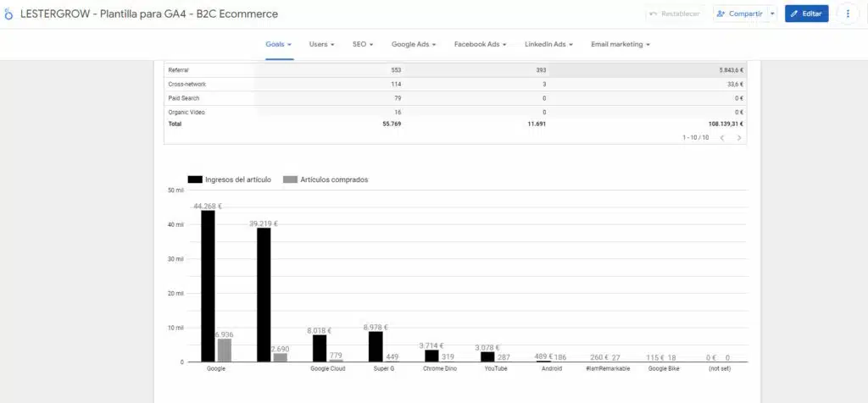Click the Super G black revenue bar
Screen dimensions: 868x403
(x=376, y=346)
